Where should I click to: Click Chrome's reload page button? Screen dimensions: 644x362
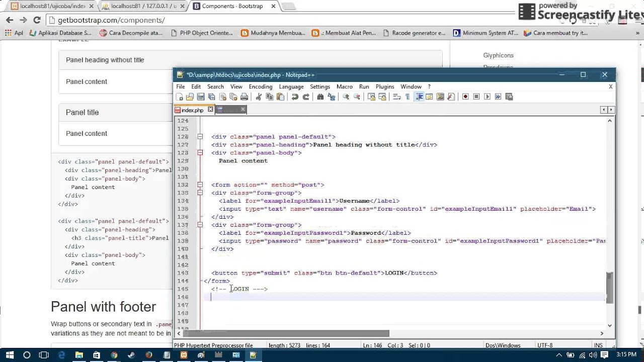click(37, 20)
